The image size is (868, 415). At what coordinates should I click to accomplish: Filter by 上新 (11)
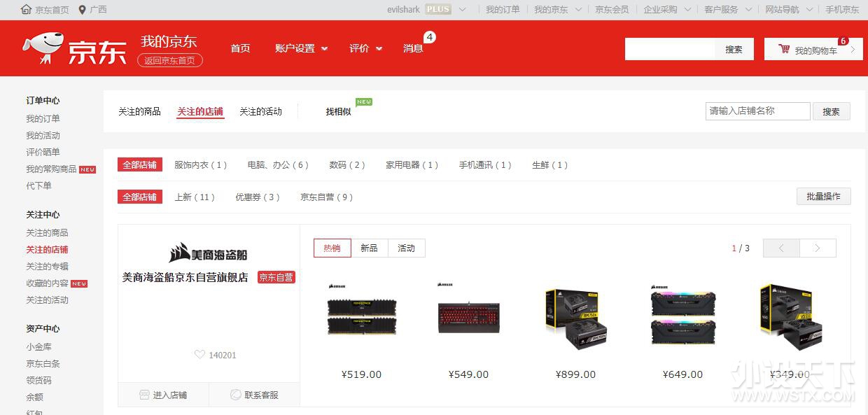(x=195, y=197)
